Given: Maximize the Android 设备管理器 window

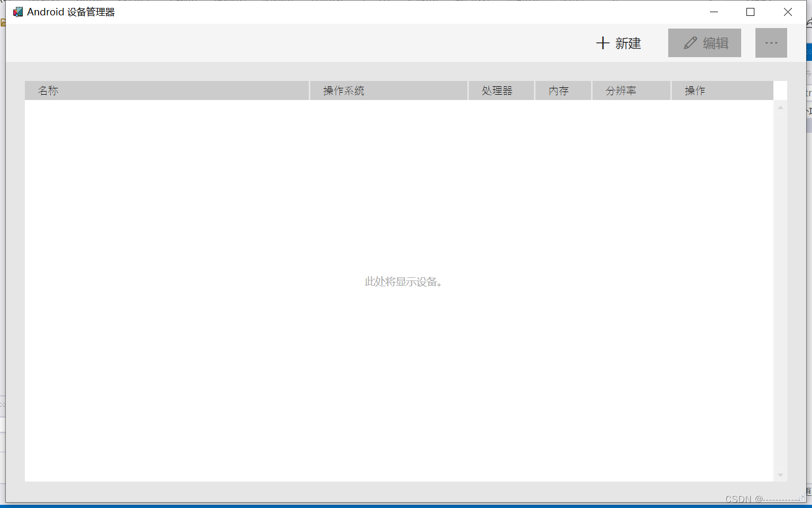Looking at the screenshot, I should pyautogui.click(x=750, y=12).
